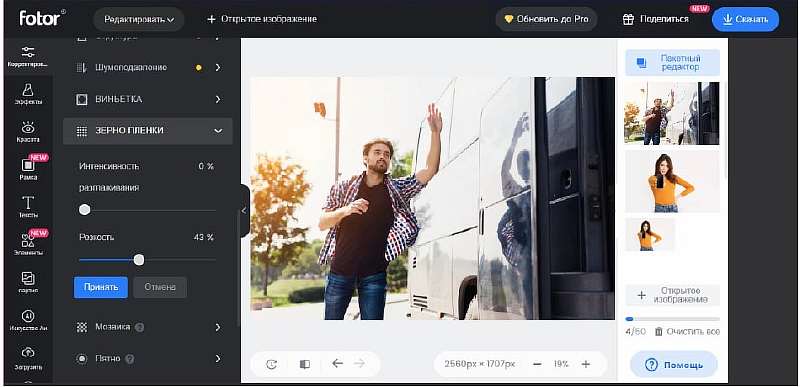Open the Рамка frame tool
Image resolution: width=800 pixels, height=387 pixels.
(x=28, y=169)
